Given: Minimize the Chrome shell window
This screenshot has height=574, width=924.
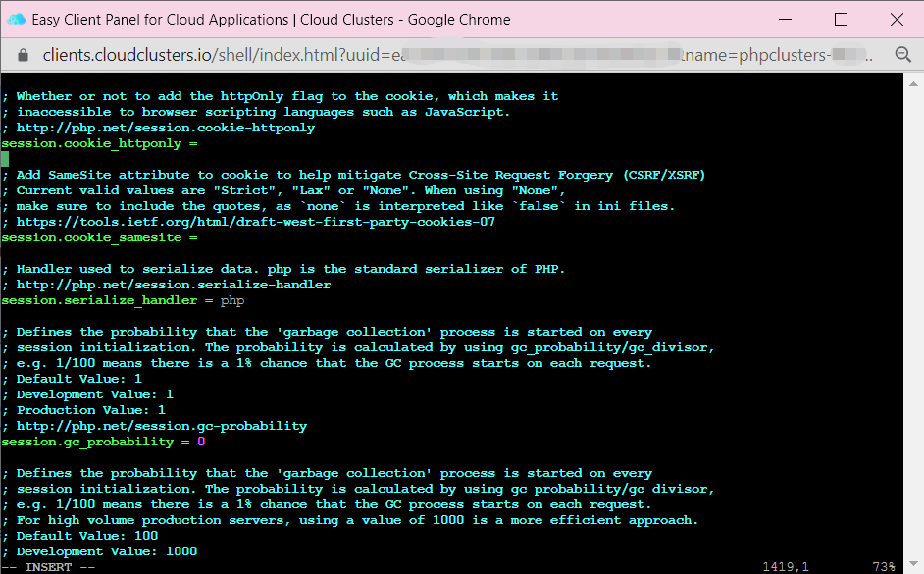Looking at the screenshot, I should [784, 19].
